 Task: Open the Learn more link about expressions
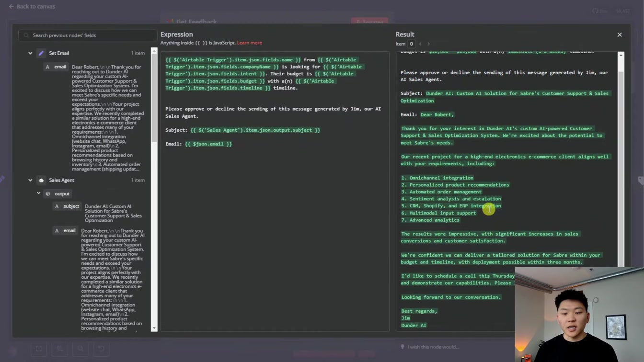tap(250, 43)
